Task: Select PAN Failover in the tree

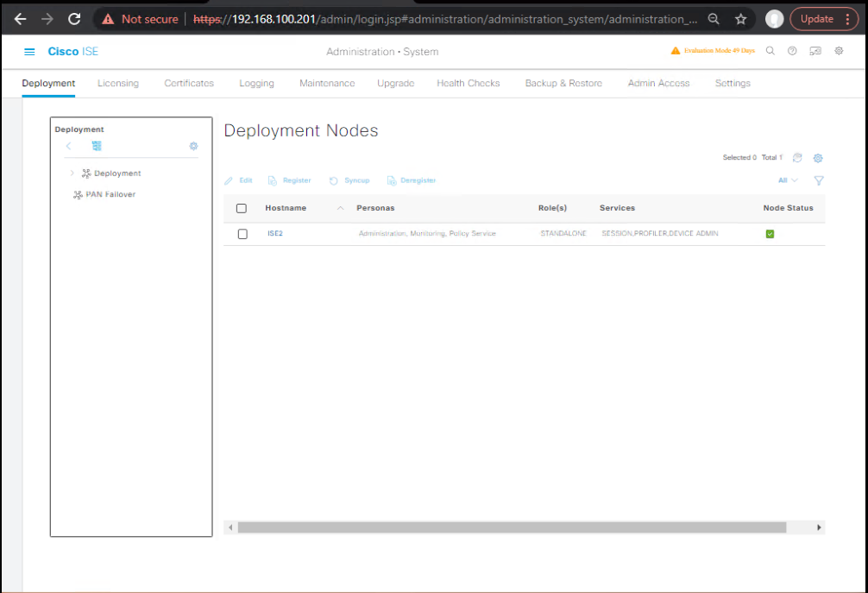Action: [110, 194]
